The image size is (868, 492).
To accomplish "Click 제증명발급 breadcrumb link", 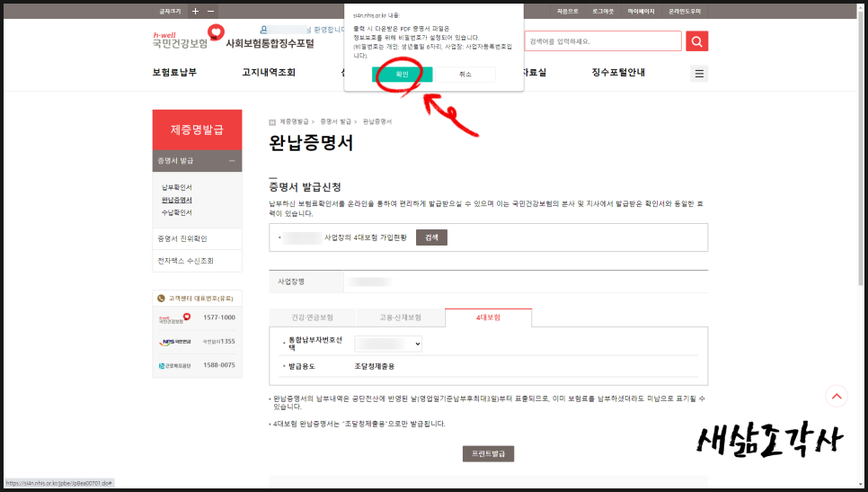I will click(294, 121).
